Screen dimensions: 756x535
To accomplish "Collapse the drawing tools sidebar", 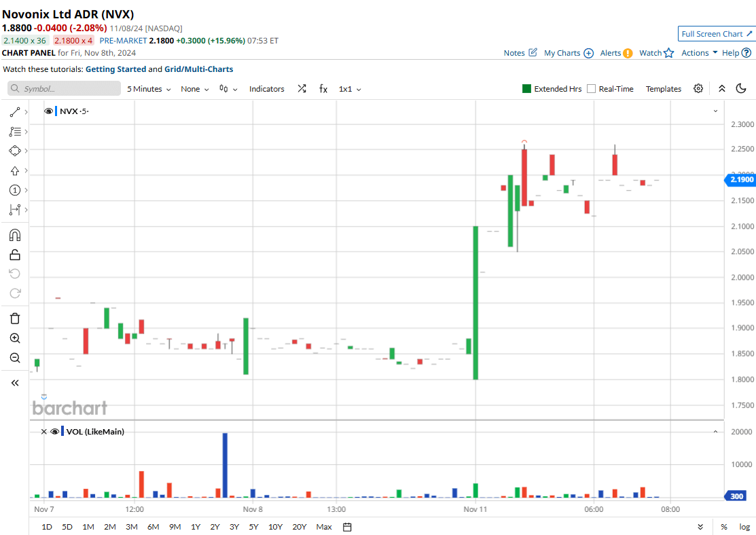I will pyautogui.click(x=15, y=383).
